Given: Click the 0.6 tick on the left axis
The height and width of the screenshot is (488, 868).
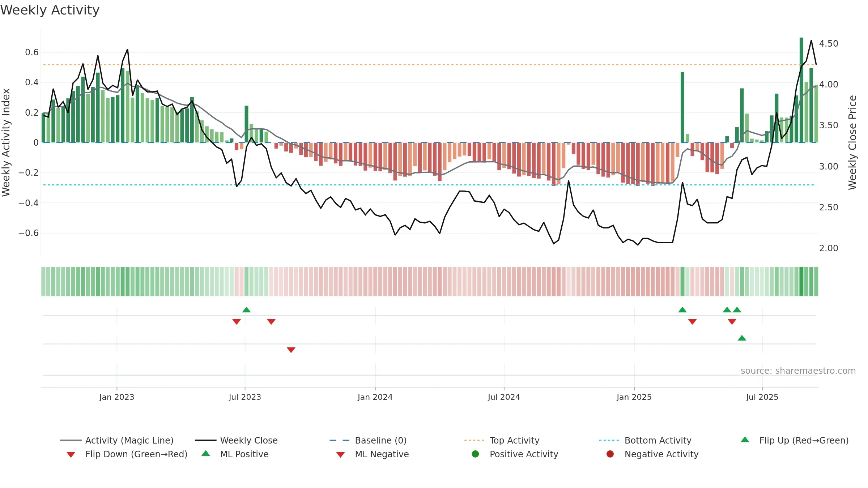Looking at the screenshot, I should (32, 52).
